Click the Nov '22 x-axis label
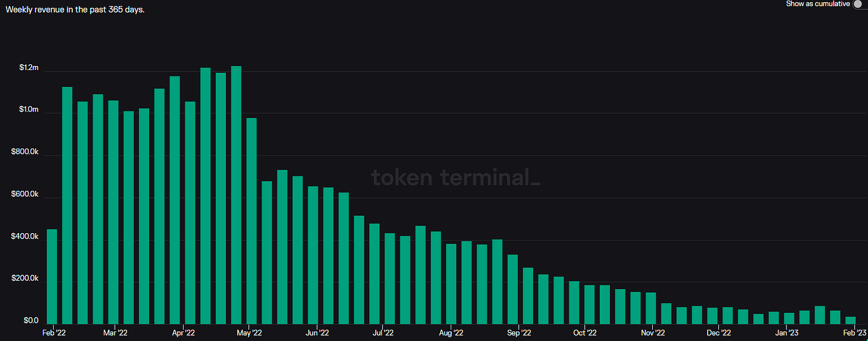Viewport: 868px width, 341px height. (x=654, y=333)
